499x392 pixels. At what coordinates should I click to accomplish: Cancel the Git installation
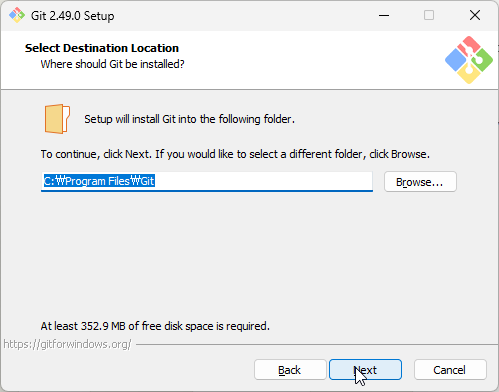(x=450, y=370)
